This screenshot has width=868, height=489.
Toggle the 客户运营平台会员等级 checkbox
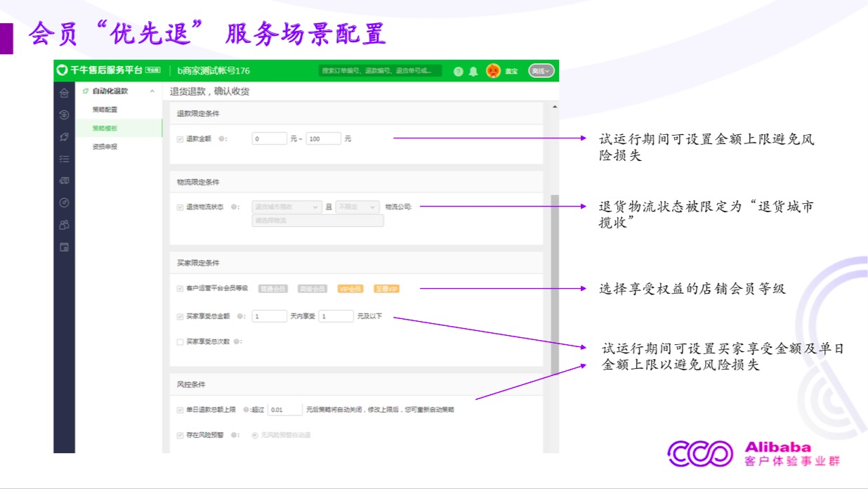pos(180,289)
